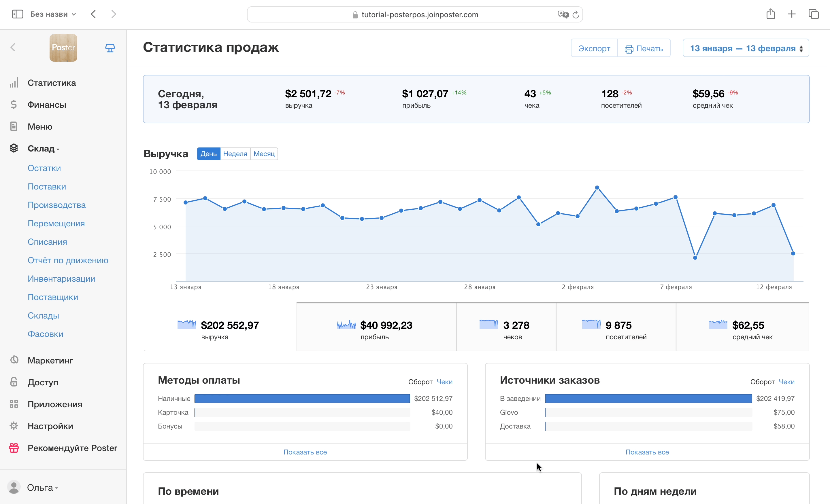Image resolution: width=830 pixels, height=504 pixels.
Task: Click the Наличные payment bar
Action: pos(302,399)
